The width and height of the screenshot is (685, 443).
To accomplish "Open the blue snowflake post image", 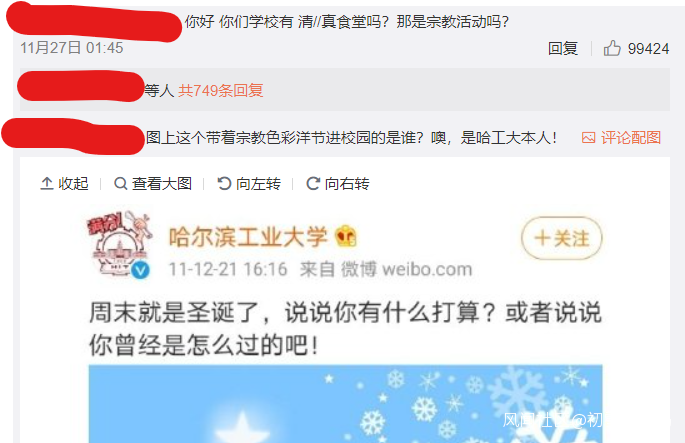I will (x=346, y=404).
